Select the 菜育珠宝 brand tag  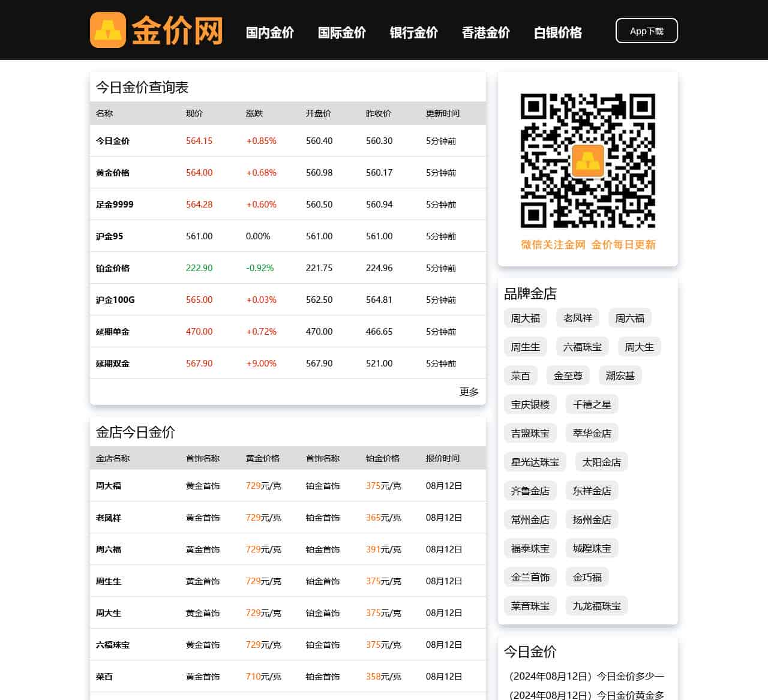pyautogui.click(x=530, y=606)
